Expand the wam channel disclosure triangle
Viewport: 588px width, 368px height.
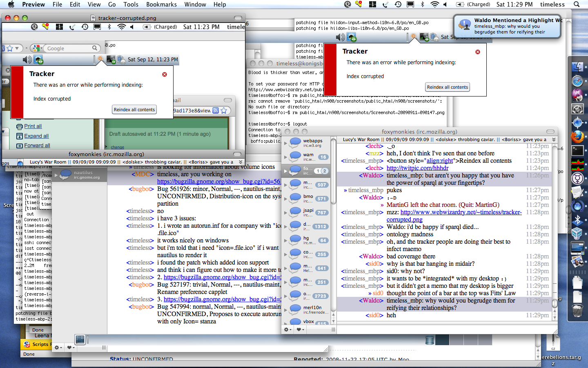[x=285, y=157]
